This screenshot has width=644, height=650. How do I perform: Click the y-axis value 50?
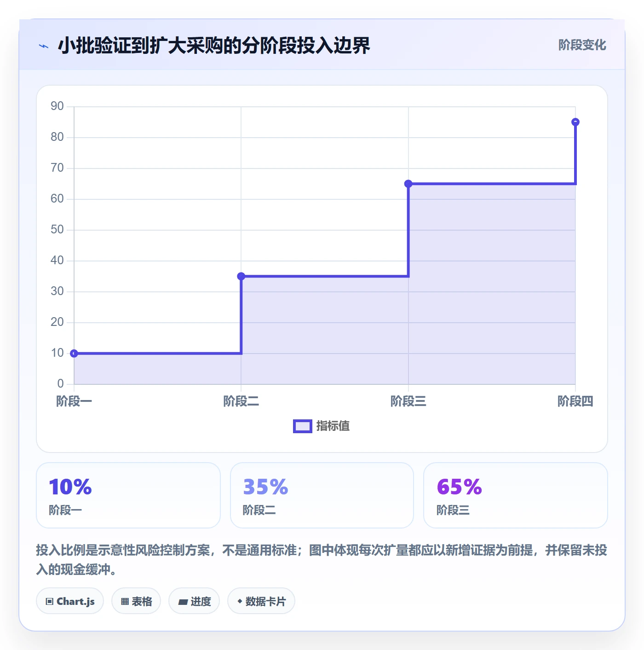click(x=57, y=230)
